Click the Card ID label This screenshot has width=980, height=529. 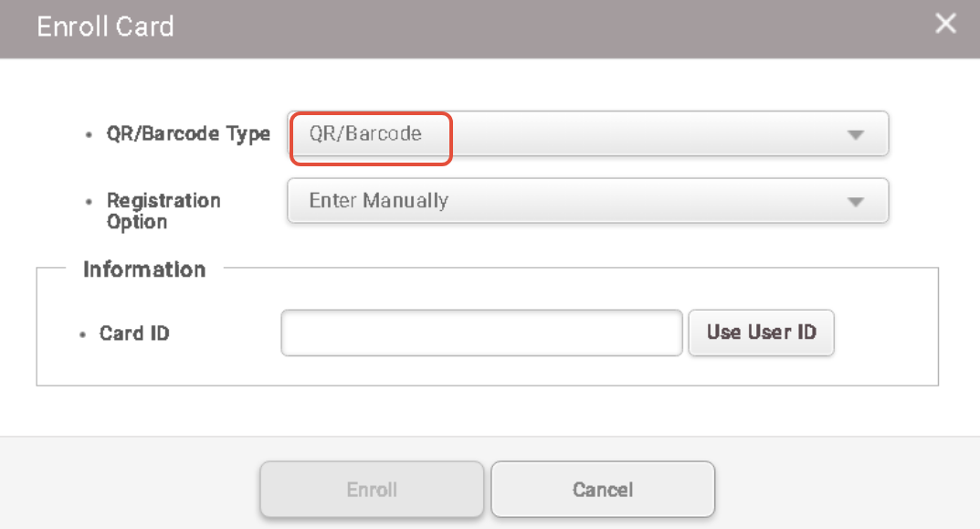click(x=134, y=333)
